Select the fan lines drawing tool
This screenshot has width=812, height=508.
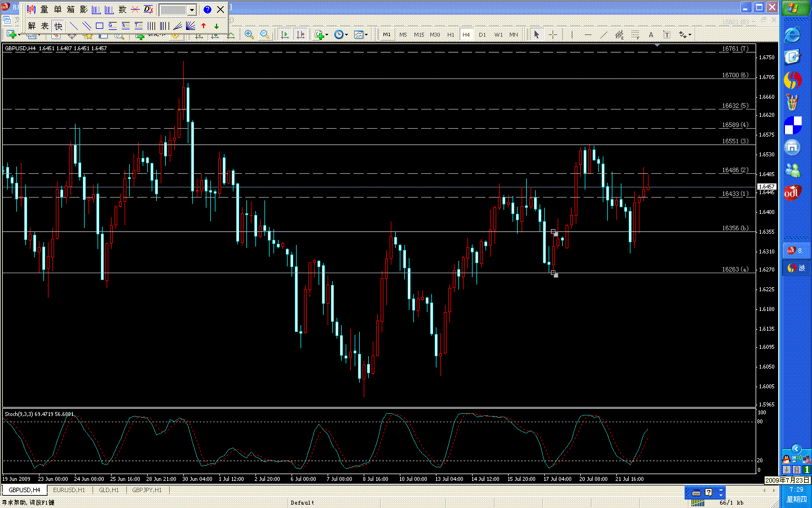point(191,26)
